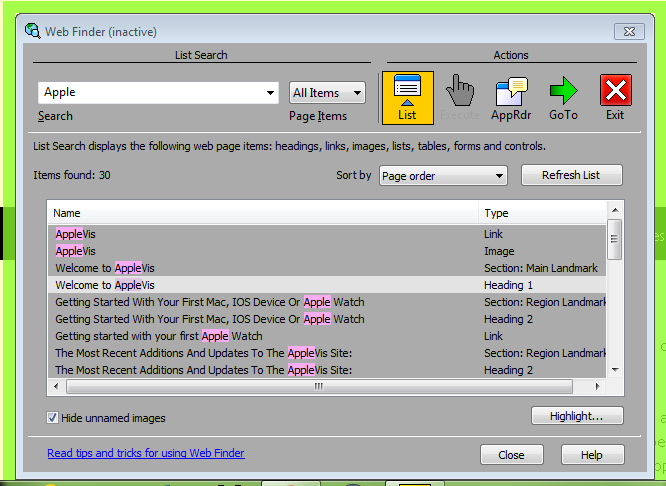666x486 pixels.
Task: Open the All Items page items dropdown
Action: (x=327, y=93)
